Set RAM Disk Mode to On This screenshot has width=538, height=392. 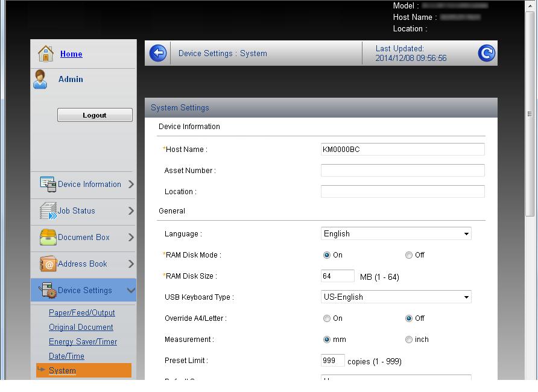tap(327, 255)
